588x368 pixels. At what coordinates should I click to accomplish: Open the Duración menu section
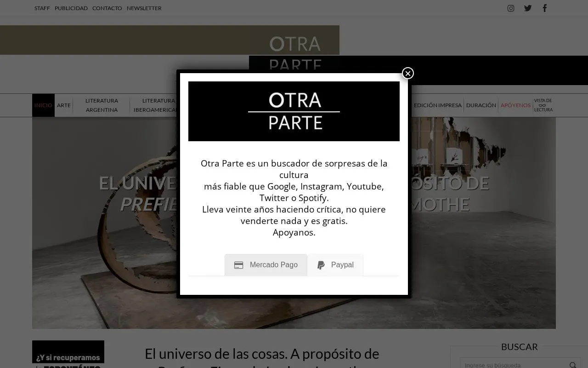point(481,105)
